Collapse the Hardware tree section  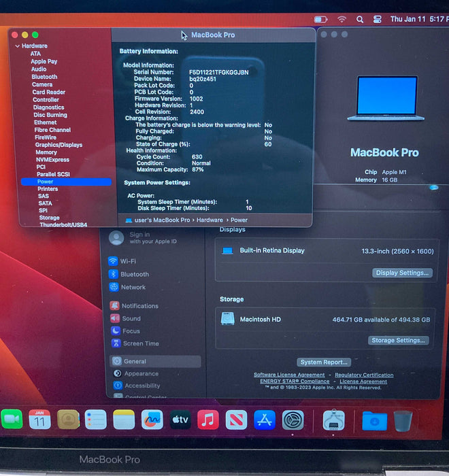tap(17, 46)
